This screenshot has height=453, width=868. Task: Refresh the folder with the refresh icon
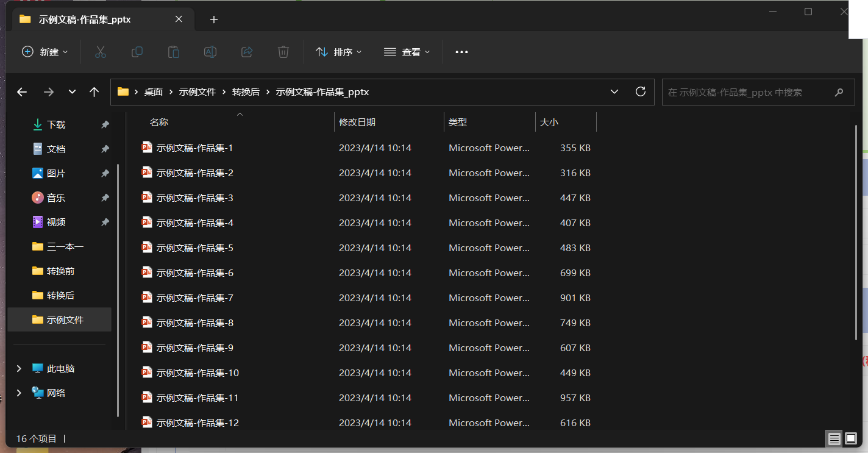point(640,91)
